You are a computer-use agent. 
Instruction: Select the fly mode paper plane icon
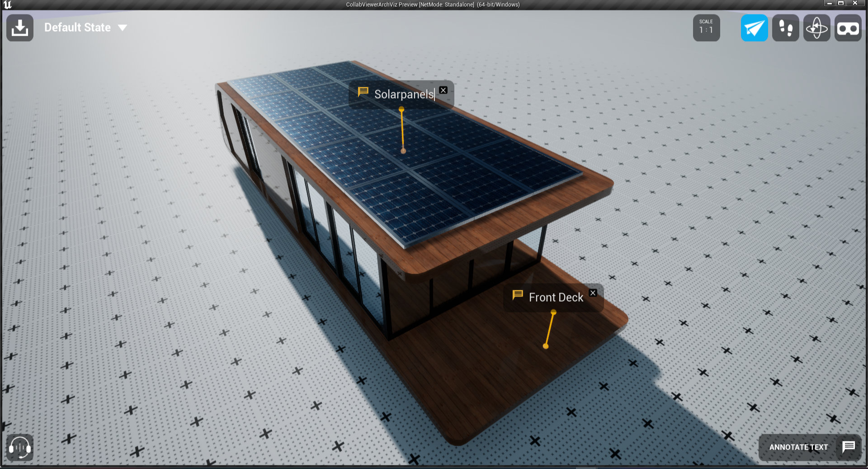click(754, 28)
